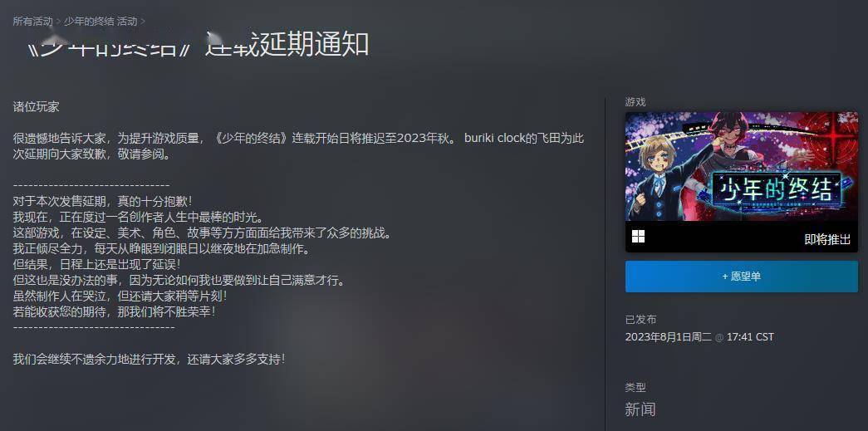Click the 即将推出 release status label
This screenshot has height=431, width=868.
827,239
